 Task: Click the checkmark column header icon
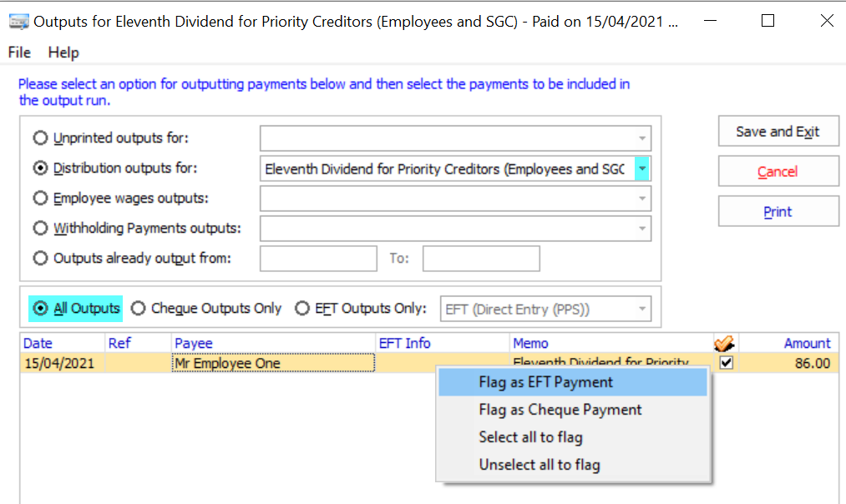click(724, 343)
